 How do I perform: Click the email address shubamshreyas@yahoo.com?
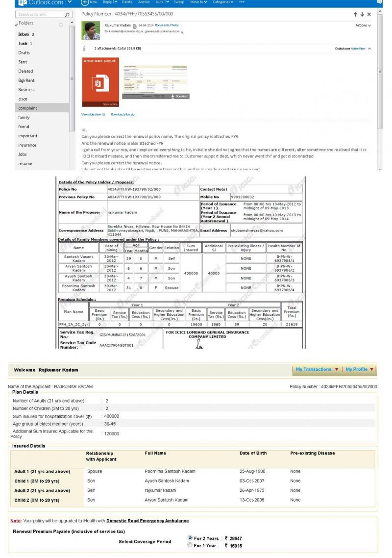[257, 230]
